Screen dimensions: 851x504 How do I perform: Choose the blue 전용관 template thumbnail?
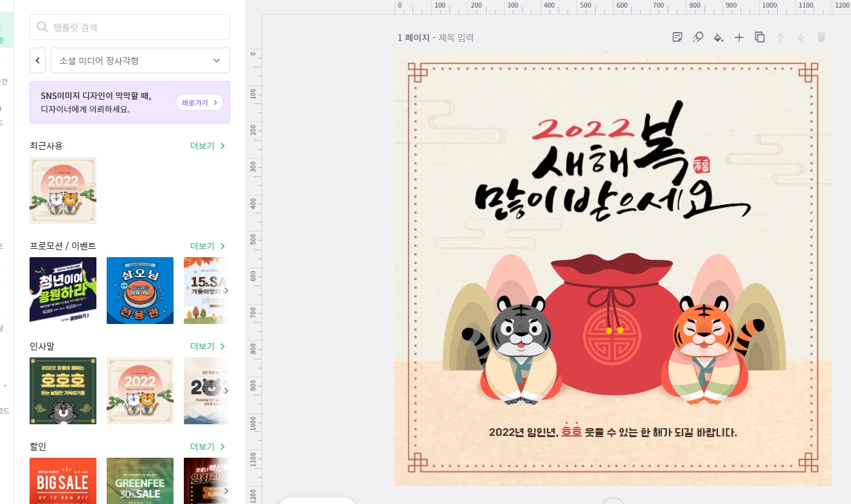tap(140, 291)
